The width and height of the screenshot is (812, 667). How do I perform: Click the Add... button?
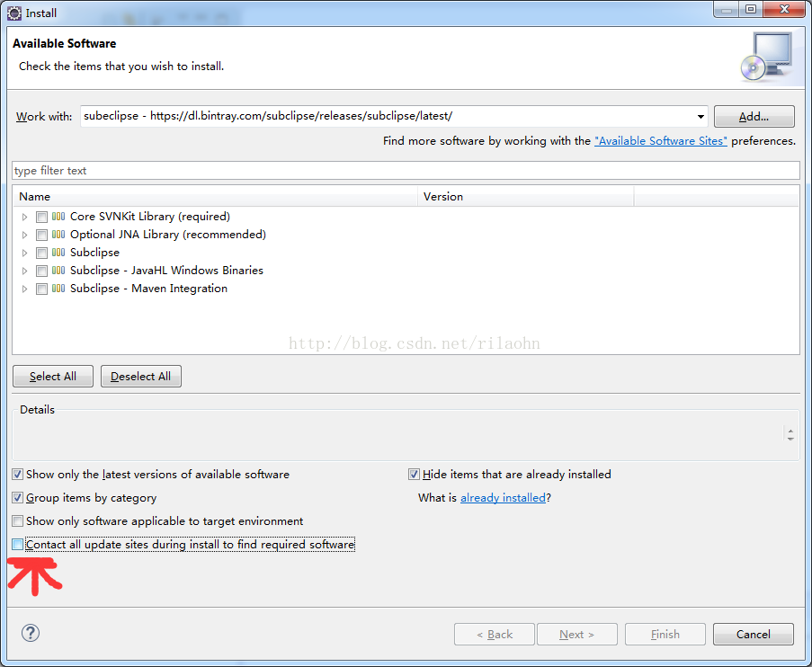[754, 117]
